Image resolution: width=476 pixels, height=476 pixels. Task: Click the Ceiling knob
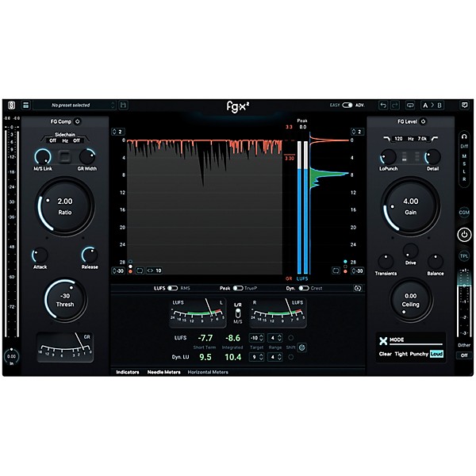tap(410, 300)
